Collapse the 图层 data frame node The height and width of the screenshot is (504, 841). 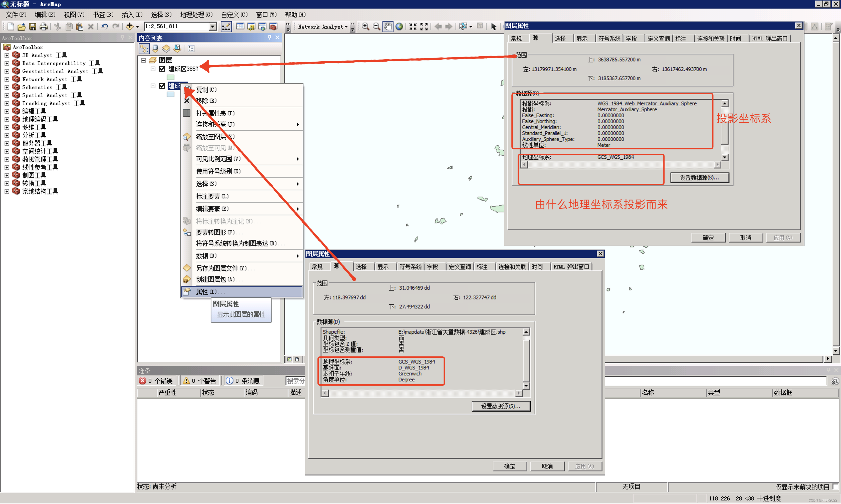tap(144, 61)
